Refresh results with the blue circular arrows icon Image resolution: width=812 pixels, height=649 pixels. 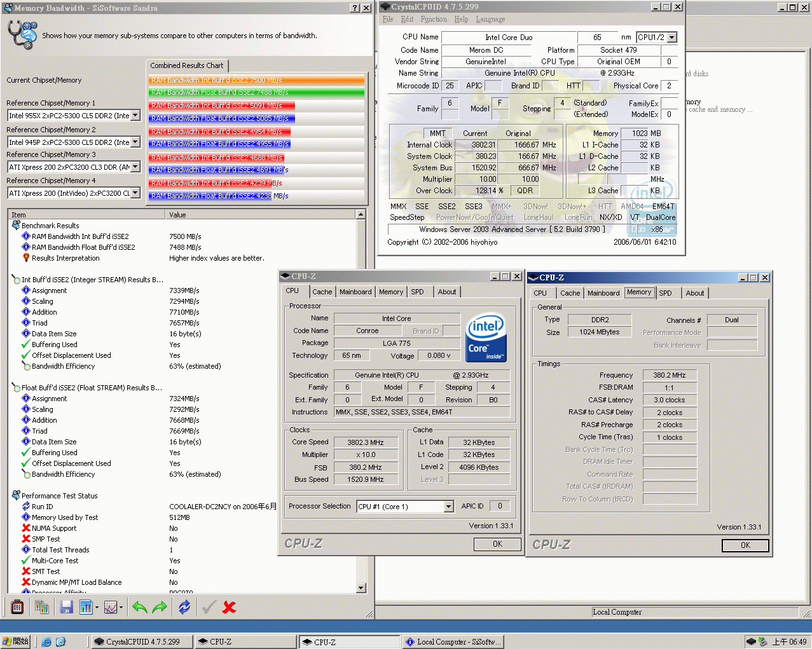[x=184, y=606]
